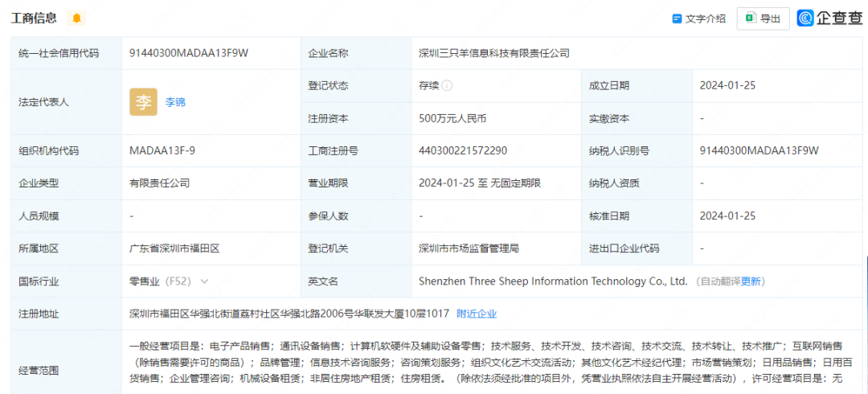Click the green Excel export icon
Viewport: 868px width, 394px height.
pyautogui.click(x=751, y=18)
